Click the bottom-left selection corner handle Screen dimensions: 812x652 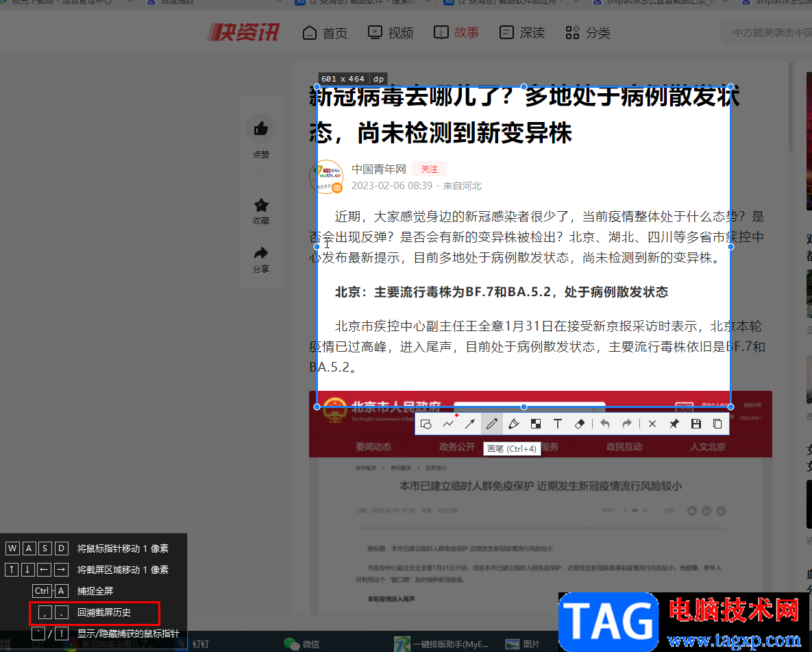click(x=317, y=407)
